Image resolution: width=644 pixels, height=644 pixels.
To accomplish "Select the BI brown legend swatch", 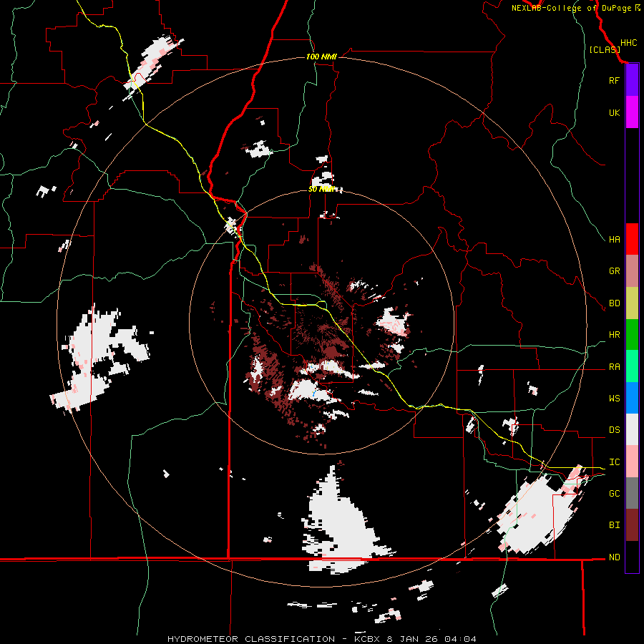I will pos(632,525).
